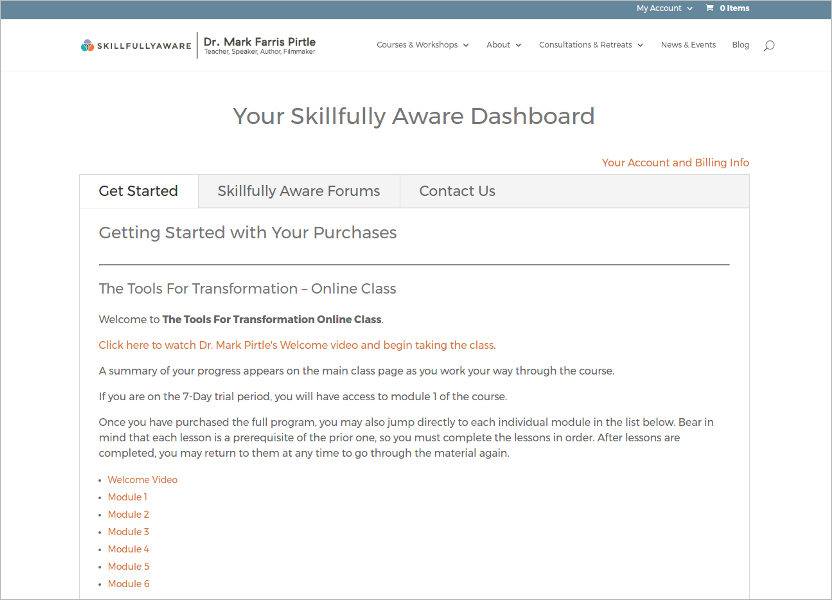Screen dimensions: 832x600
Task: Jump to Module 3
Action: pyautogui.click(x=128, y=532)
